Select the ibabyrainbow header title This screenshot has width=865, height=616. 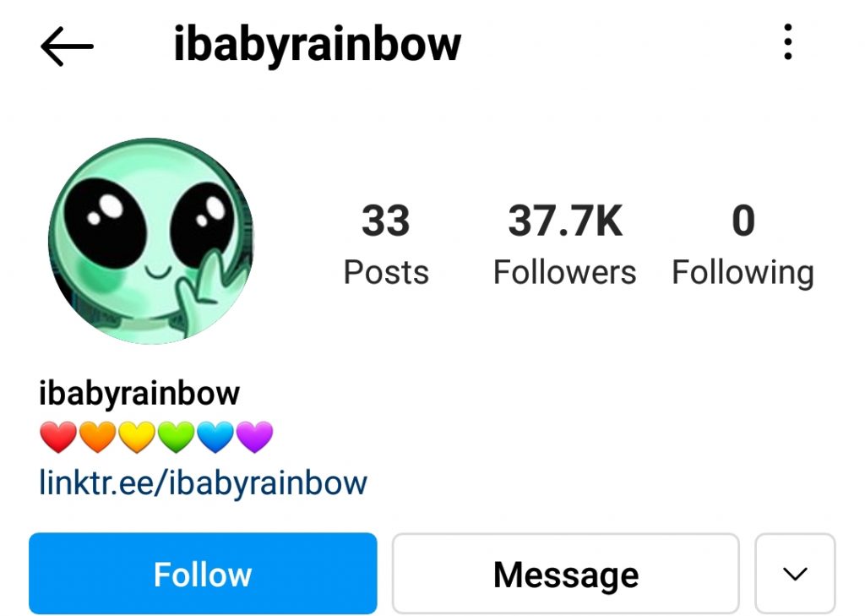(318, 44)
